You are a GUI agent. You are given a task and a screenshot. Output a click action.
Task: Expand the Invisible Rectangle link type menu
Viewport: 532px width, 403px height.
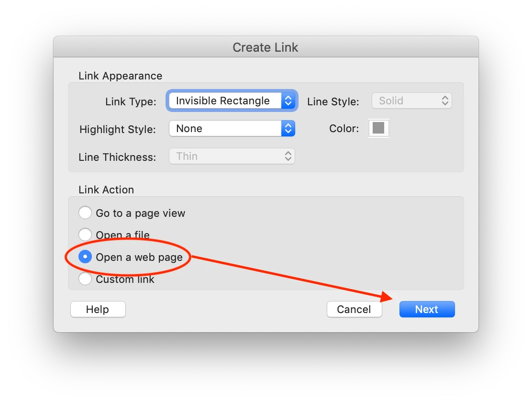tap(232, 101)
